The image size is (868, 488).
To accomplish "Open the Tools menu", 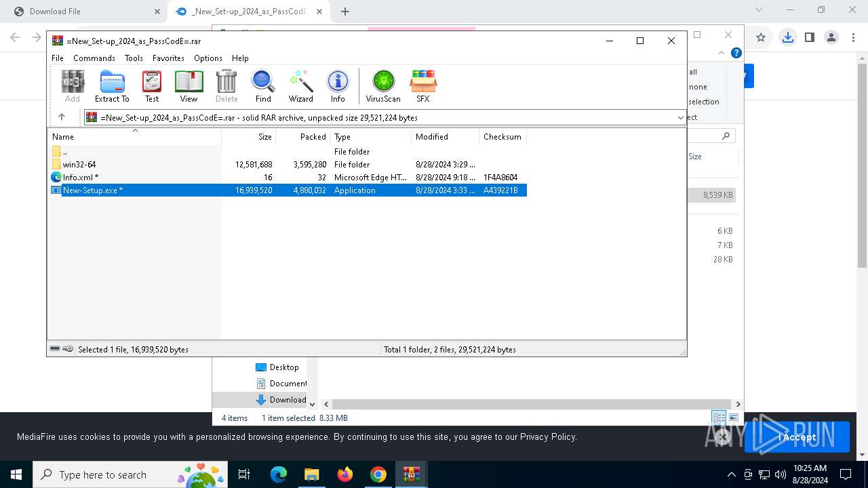I will [x=134, y=58].
